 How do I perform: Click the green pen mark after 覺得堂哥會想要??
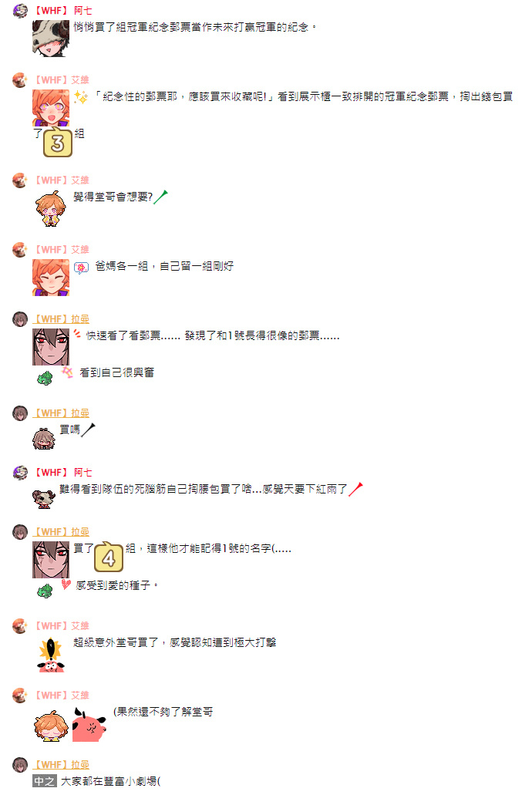click(161, 197)
